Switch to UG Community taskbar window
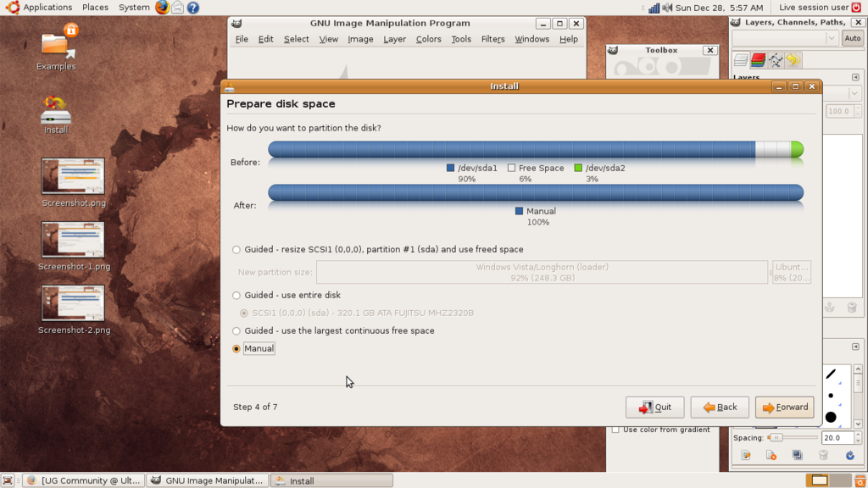The image size is (868, 488). [x=85, y=481]
